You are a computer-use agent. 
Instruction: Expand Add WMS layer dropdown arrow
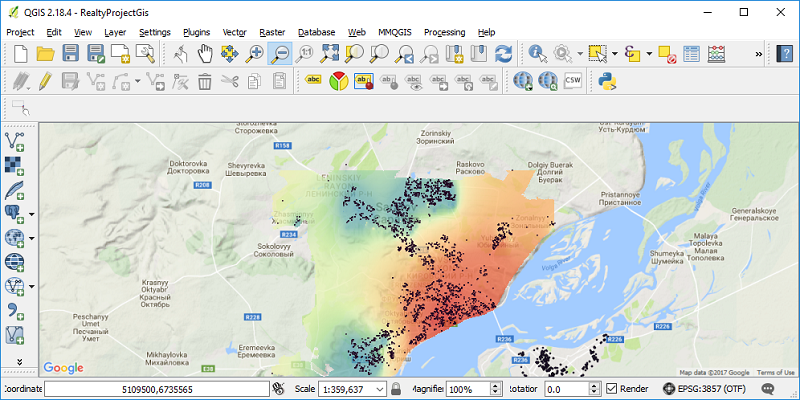[x=32, y=238]
